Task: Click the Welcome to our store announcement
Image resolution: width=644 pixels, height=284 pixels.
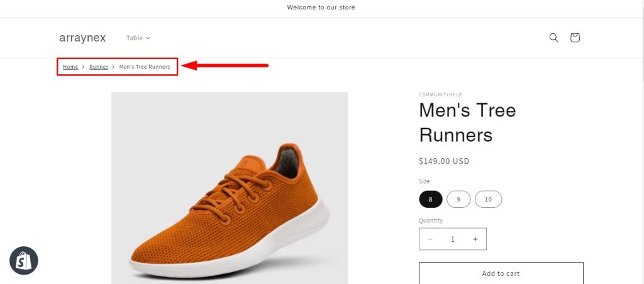Action: [x=321, y=8]
